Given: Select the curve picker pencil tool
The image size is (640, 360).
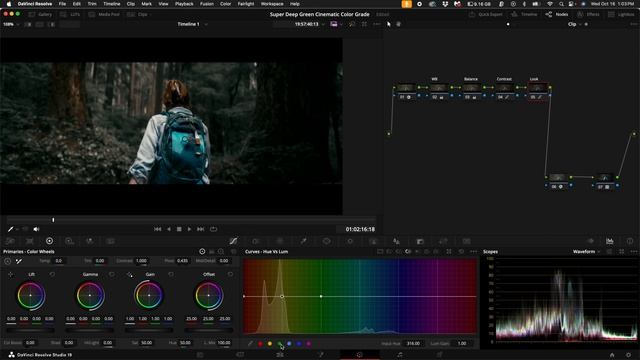Looking at the screenshot, I should [250, 344].
